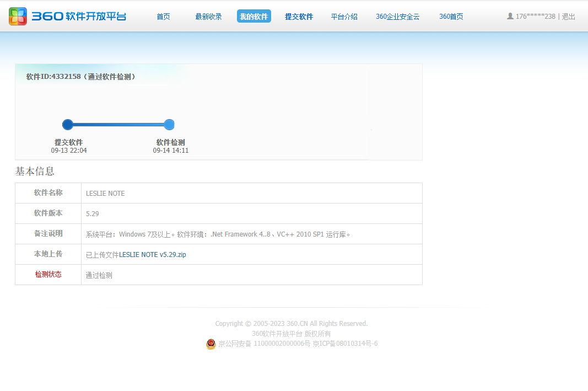Screen dimensions: 588x391
Task: Click the 备注说明 row label
Action: tap(48, 233)
